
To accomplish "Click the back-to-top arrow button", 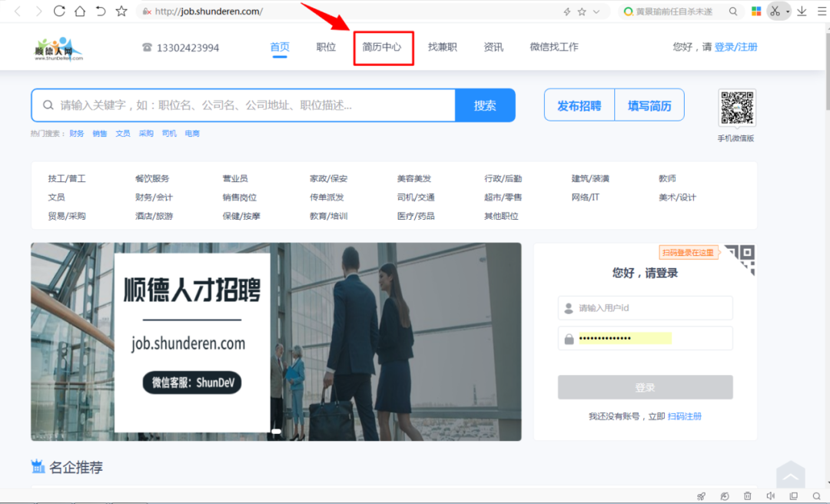I will (790, 474).
